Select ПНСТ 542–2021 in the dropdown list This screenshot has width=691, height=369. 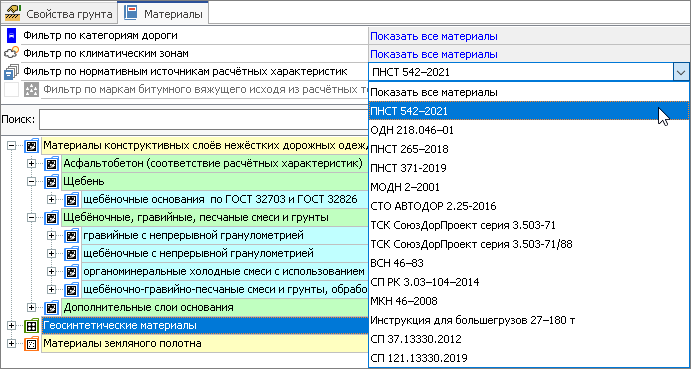pyautogui.click(x=528, y=111)
